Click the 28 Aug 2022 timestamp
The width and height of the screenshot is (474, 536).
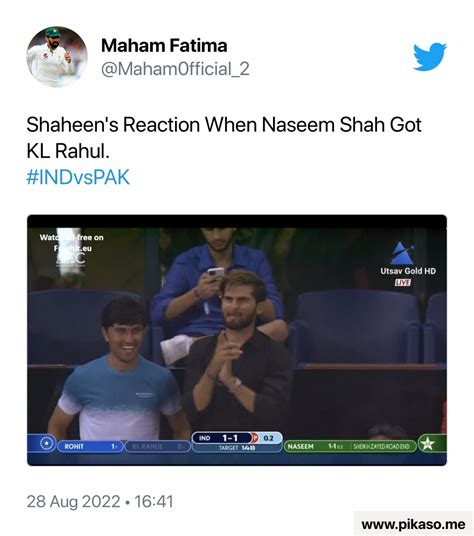[x=100, y=501]
